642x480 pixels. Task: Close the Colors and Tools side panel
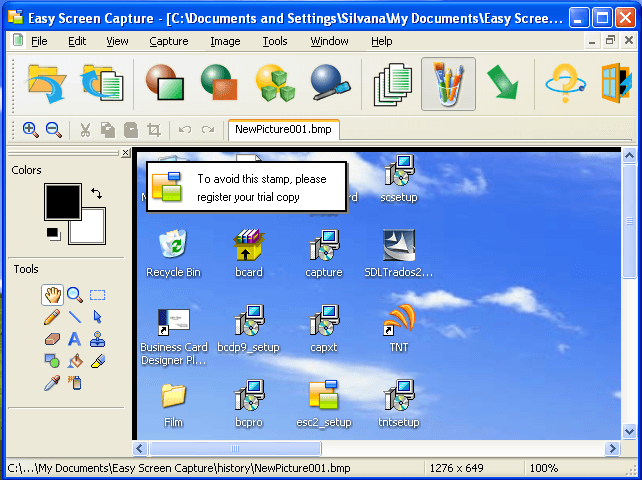click(126, 153)
